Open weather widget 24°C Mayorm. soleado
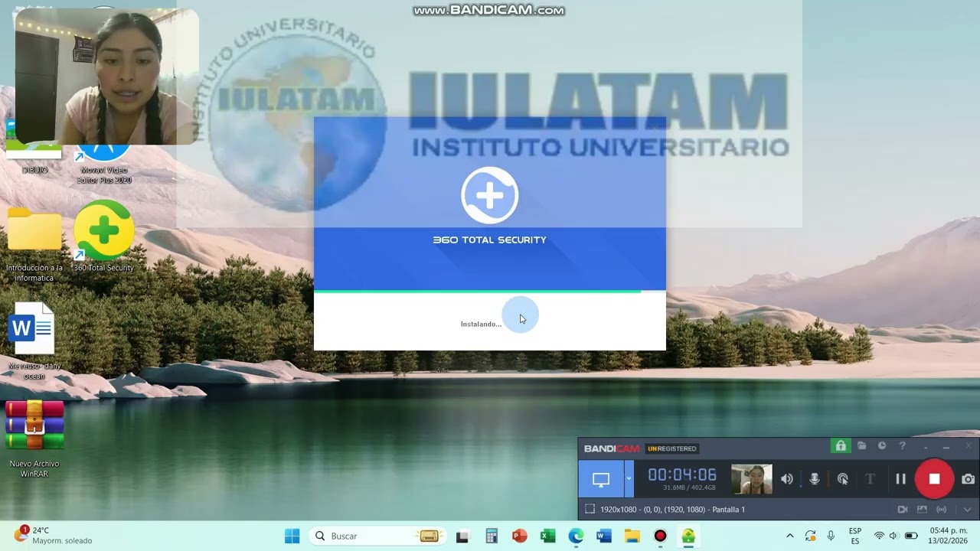The width and height of the screenshot is (980, 551). click(x=54, y=535)
